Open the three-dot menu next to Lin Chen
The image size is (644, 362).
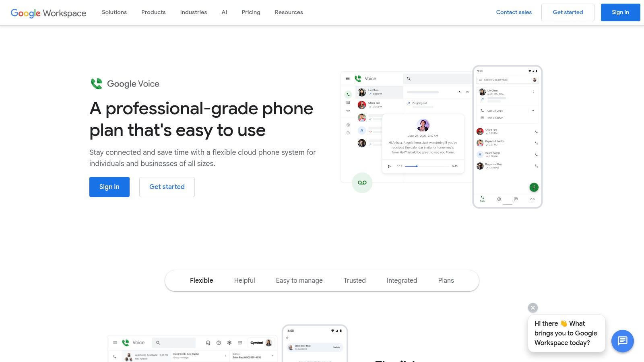click(533, 91)
